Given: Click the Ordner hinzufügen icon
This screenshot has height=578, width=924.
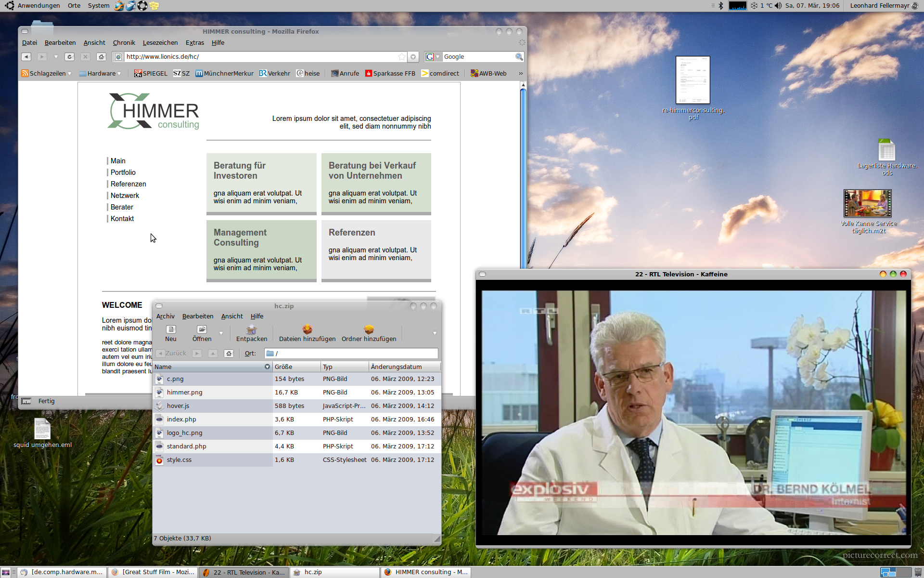Looking at the screenshot, I should pyautogui.click(x=369, y=330).
